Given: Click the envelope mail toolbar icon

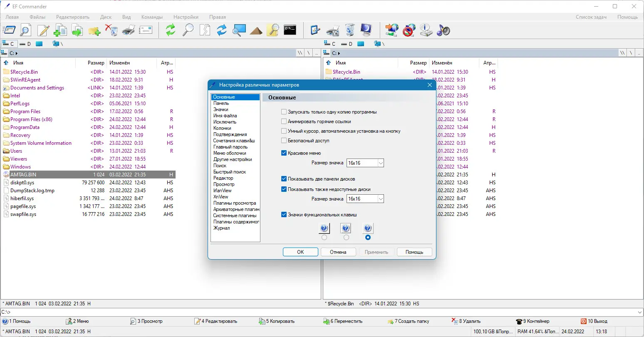Looking at the screenshot, I should coord(146,30).
